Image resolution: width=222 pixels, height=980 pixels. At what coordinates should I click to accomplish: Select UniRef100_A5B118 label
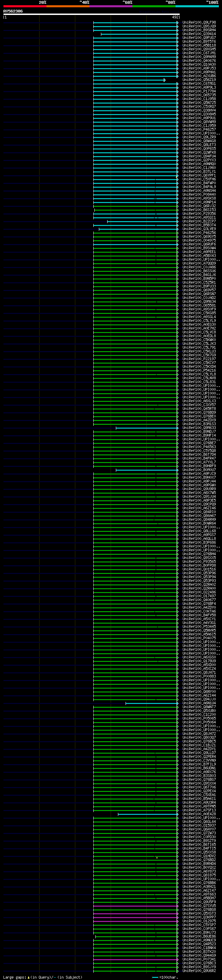[199, 45]
